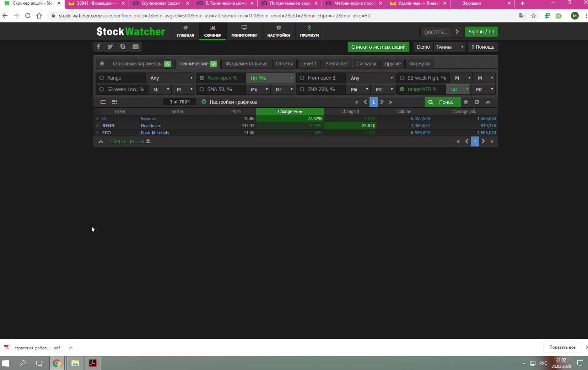The height and width of the screenshot is (370, 588).
Task: Open the From open $ filter's Any dropdown
Action: tap(371, 78)
